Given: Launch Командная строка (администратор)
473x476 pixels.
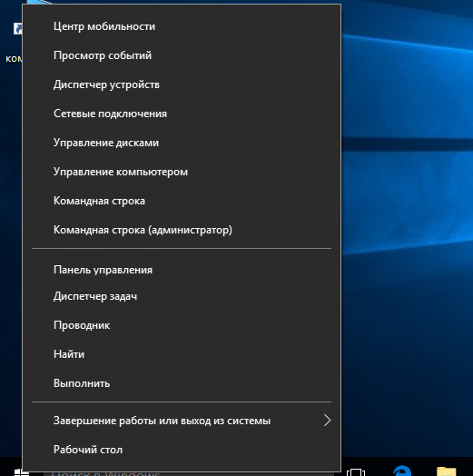Looking at the screenshot, I should pos(182,230).
